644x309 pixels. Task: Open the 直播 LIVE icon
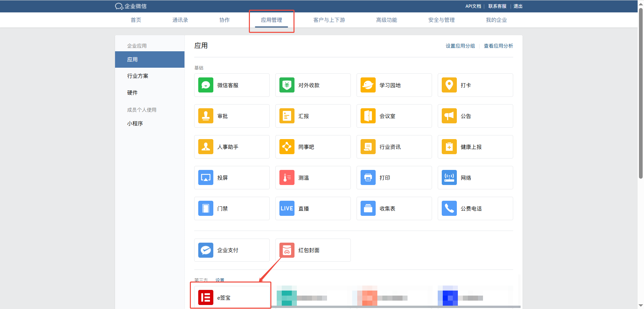[287, 208]
